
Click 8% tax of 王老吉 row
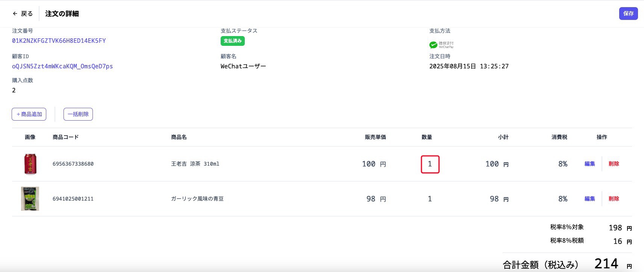563,164
